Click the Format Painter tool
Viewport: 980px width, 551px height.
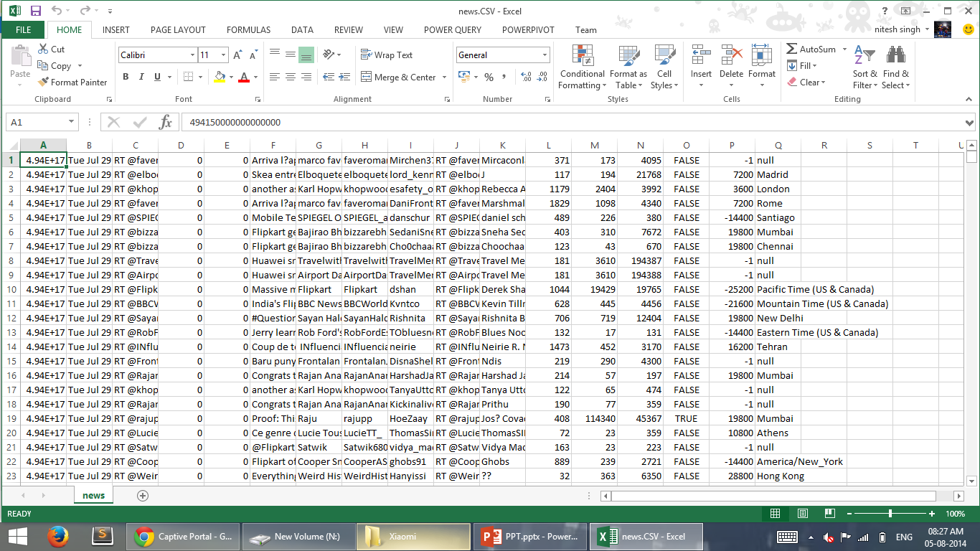(x=72, y=83)
